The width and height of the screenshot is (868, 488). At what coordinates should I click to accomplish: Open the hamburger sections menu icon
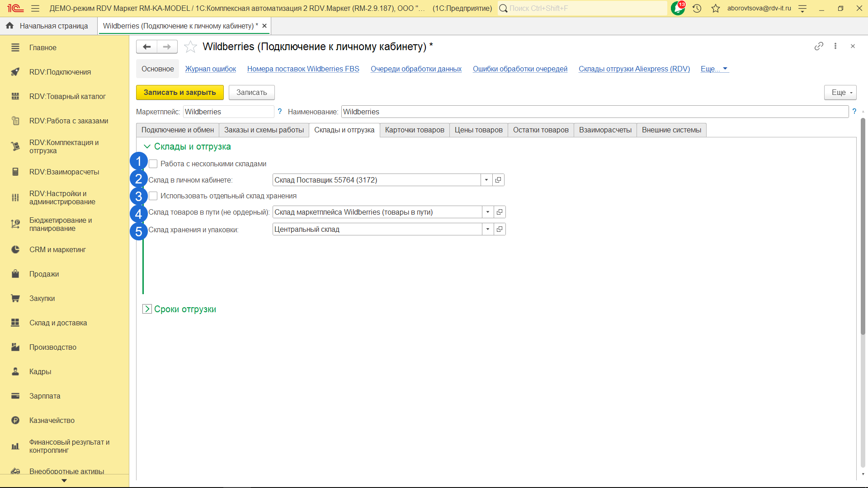(x=35, y=8)
